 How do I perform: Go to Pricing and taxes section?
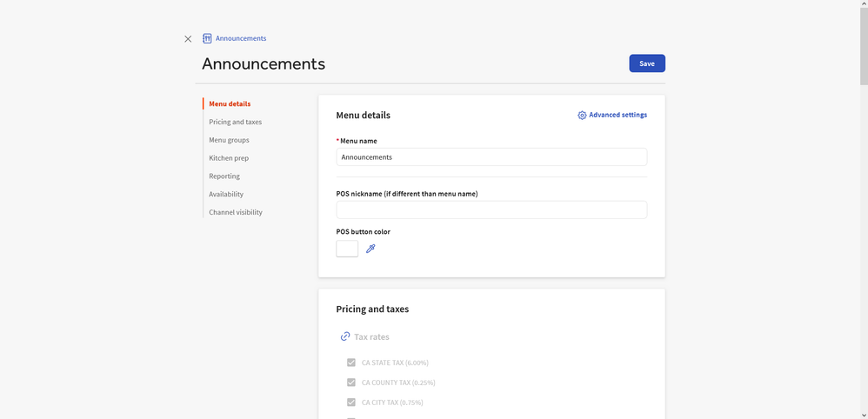tap(235, 123)
